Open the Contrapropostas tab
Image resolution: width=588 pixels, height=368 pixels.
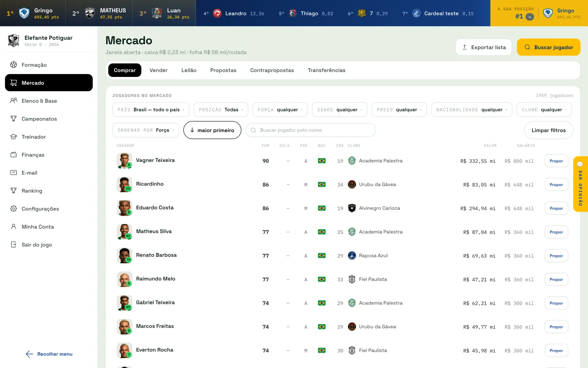[x=272, y=70]
